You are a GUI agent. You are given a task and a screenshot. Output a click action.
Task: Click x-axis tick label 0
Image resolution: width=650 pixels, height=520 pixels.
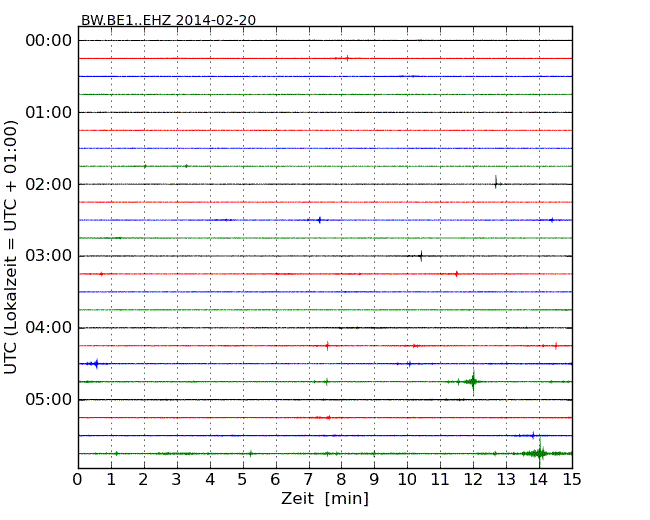tap(78, 479)
